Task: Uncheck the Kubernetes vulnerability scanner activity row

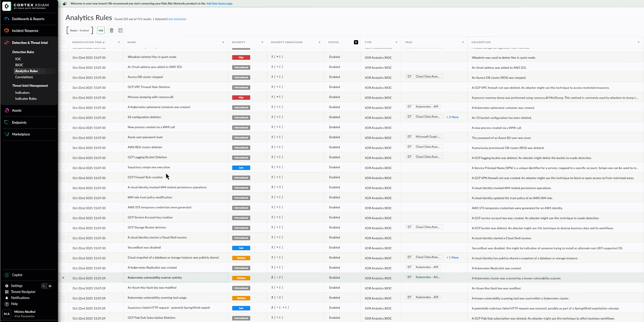Action: pyautogui.click(x=64, y=278)
